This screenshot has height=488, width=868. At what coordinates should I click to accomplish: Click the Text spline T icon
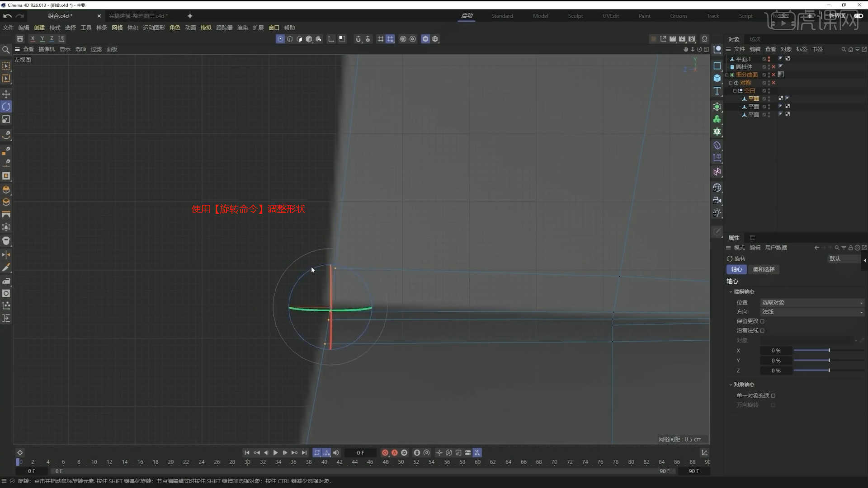[x=717, y=91]
